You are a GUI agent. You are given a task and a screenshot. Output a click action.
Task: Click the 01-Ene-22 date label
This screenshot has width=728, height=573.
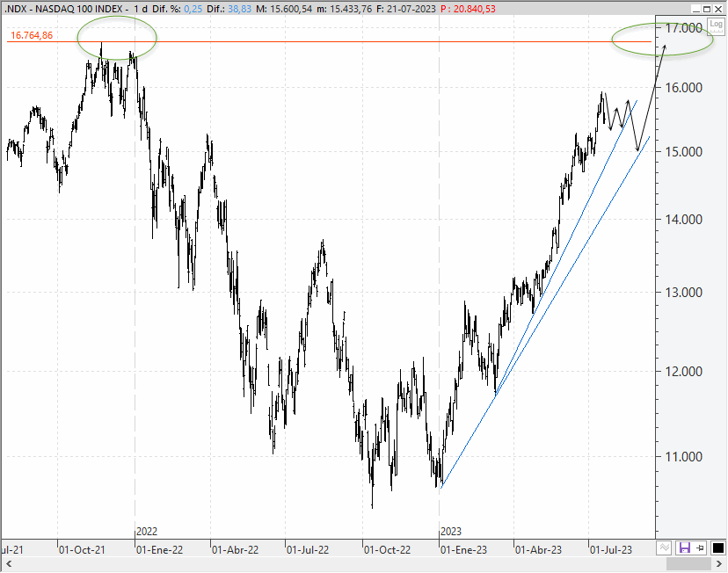coord(159,550)
